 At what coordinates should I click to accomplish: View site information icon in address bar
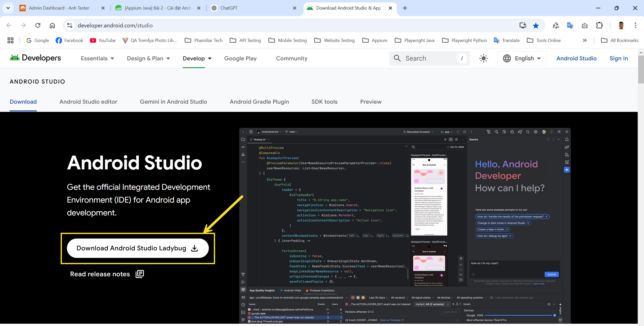click(70, 25)
